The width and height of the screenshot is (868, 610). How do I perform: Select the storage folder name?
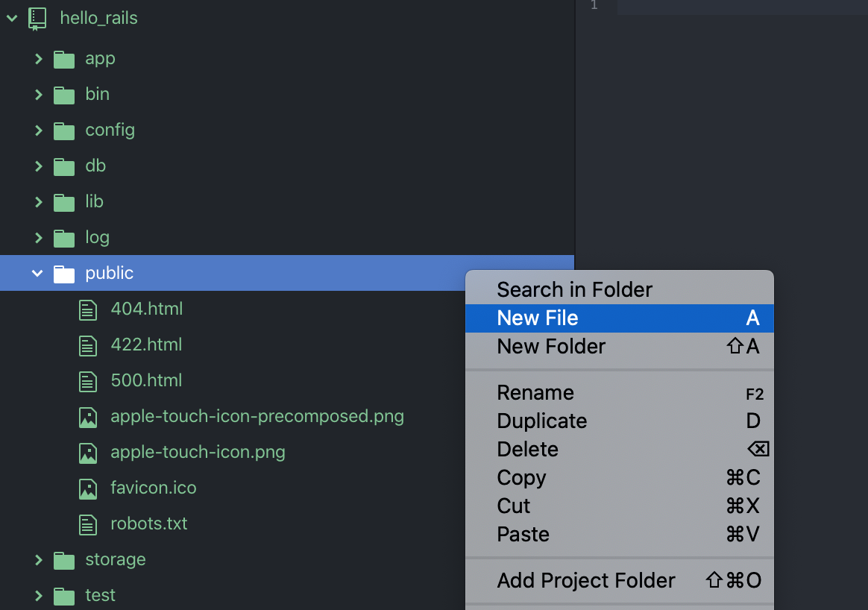click(116, 560)
